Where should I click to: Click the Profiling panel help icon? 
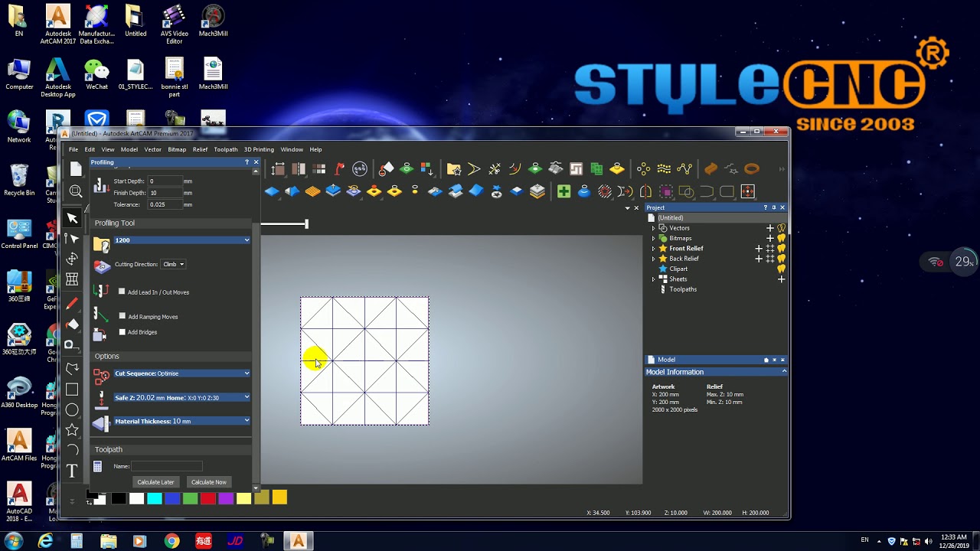(247, 162)
